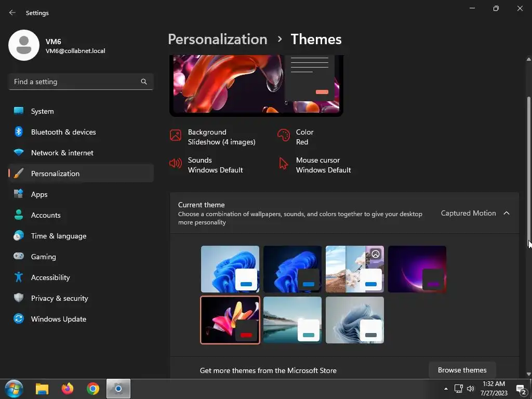The height and width of the screenshot is (399, 532).
Task: Click the search magnifier icon
Action: (x=144, y=82)
